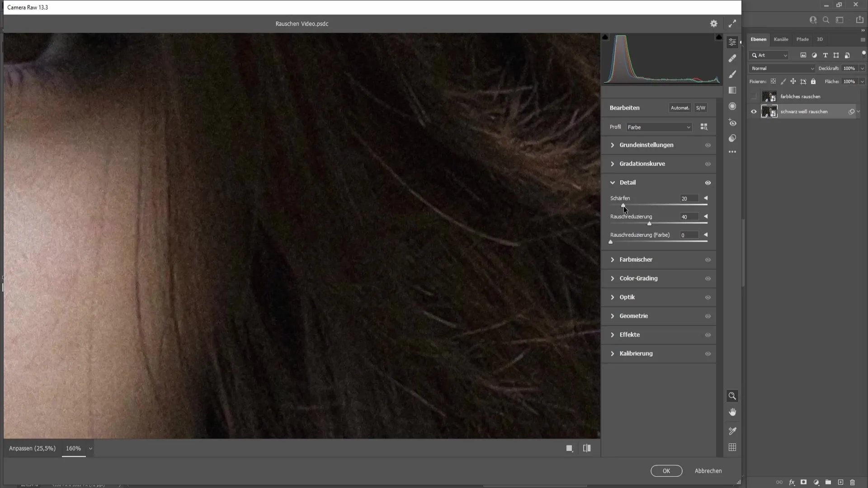Switch to the Pfade tab in layers panel
This screenshot has height=488, width=868.
click(803, 39)
